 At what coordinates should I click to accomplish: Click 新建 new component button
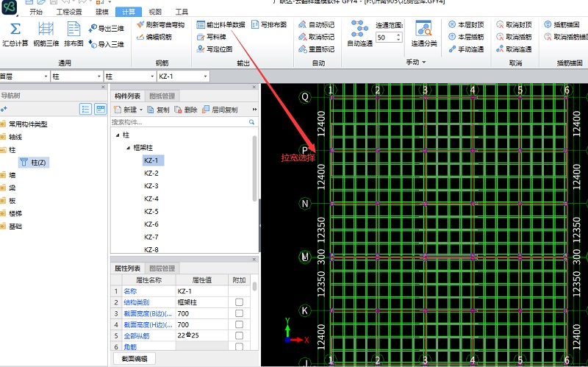click(126, 110)
